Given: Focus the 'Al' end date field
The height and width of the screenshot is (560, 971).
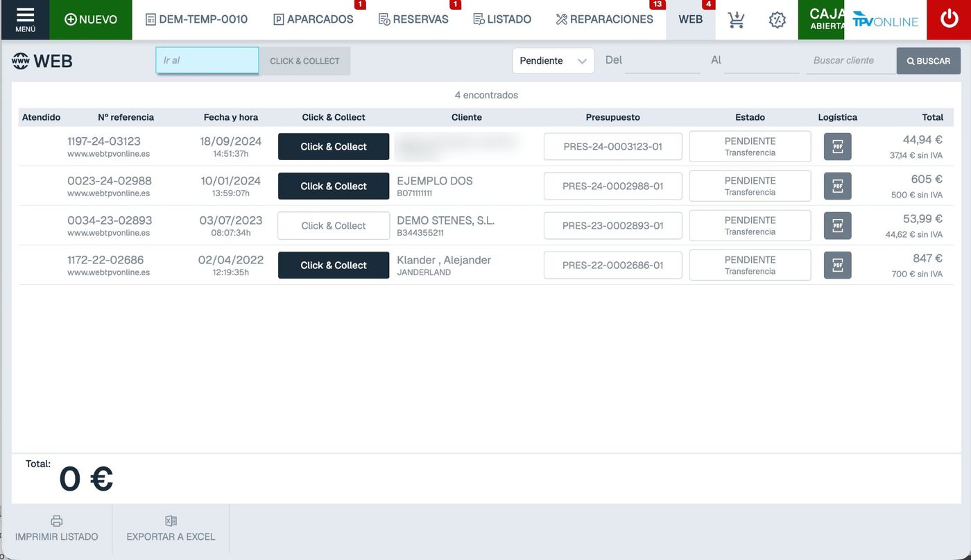Looking at the screenshot, I should coord(762,60).
